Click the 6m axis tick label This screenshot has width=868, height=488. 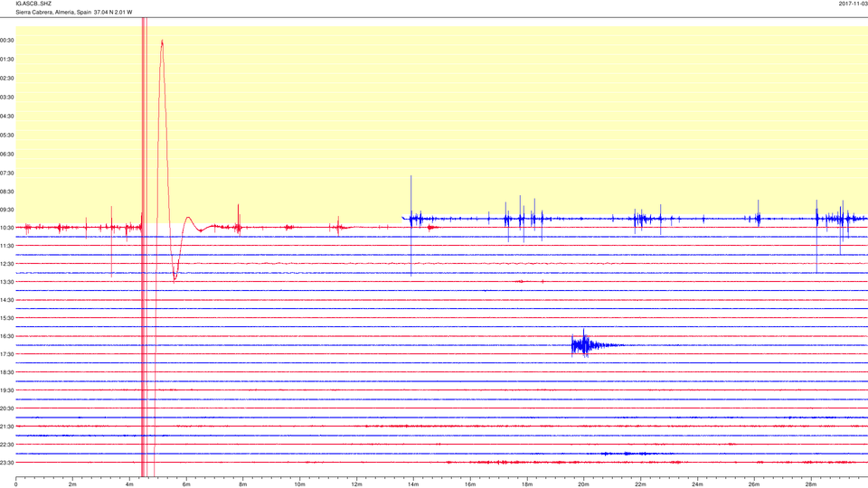pos(186,484)
